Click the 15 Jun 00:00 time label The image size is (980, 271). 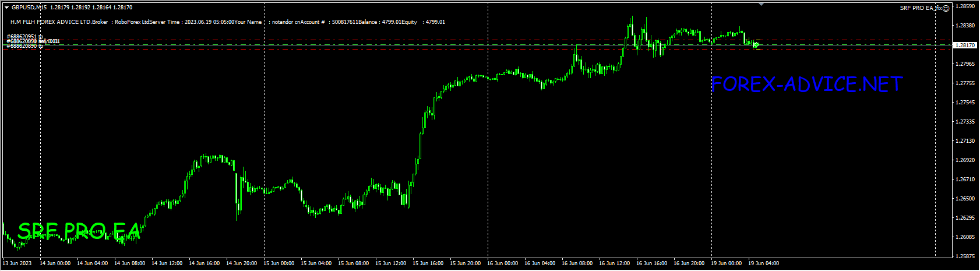click(279, 263)
